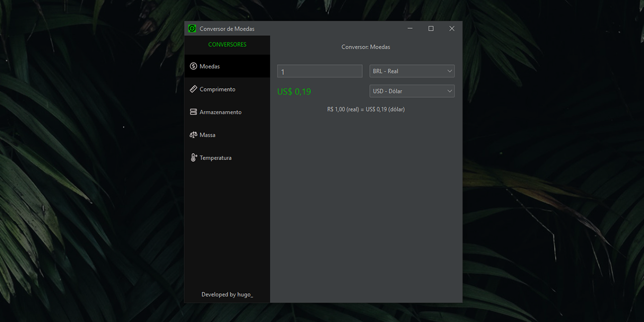Minimize the Conversor de Moedas window

click(x=410, y=29)
